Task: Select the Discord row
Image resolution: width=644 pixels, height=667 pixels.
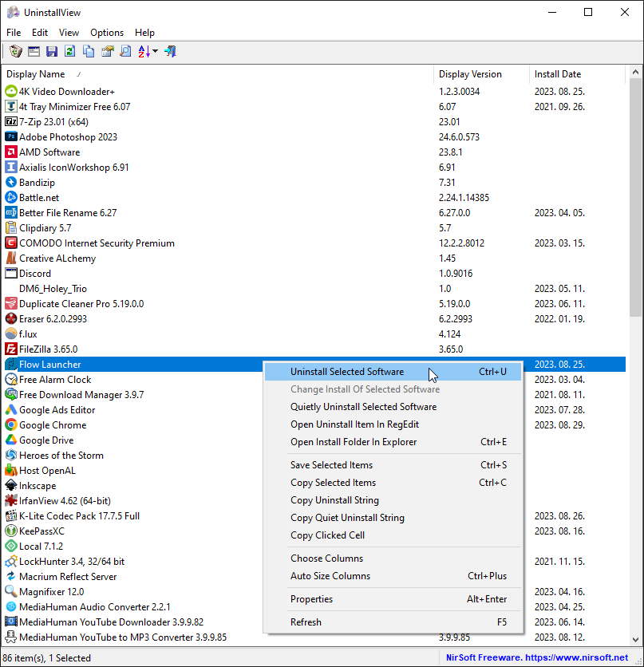Action: tap(314, 273)
